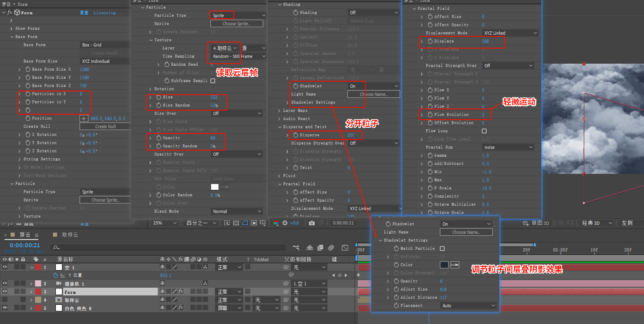Viewport: 644px width, 324px height.
Task: Click the 源名称 column header
Action: [65, 259]
